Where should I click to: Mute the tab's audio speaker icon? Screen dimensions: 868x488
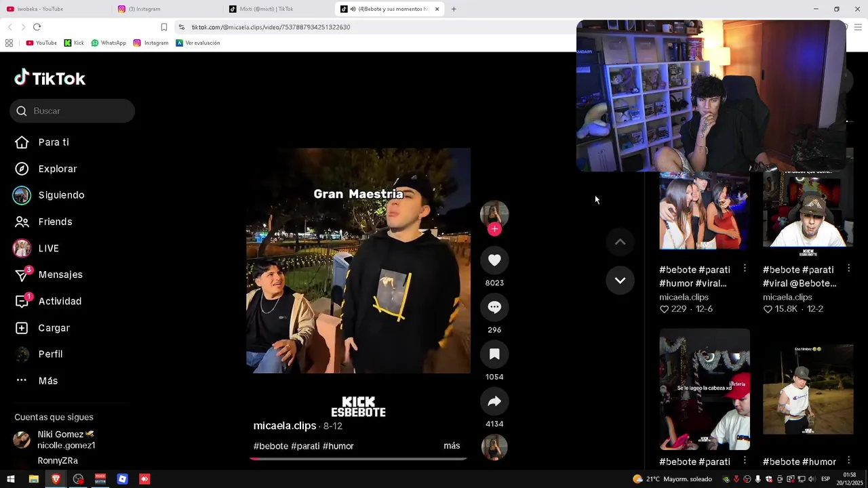(x=353, y=9)
